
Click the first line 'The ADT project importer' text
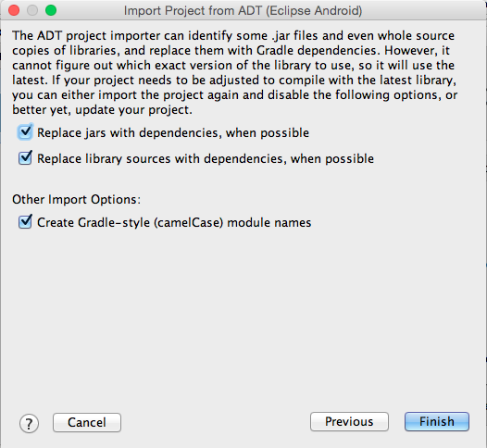click(233, 36)
